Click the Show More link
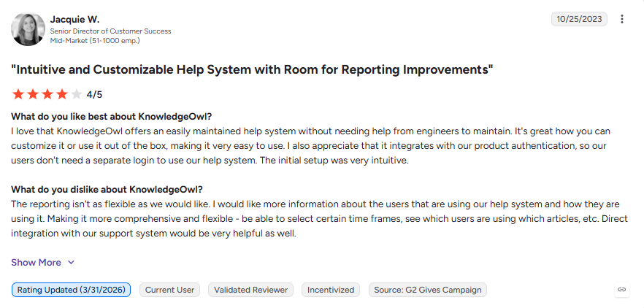This screenshot has height=308, width=644. click(x=37, y=263)
